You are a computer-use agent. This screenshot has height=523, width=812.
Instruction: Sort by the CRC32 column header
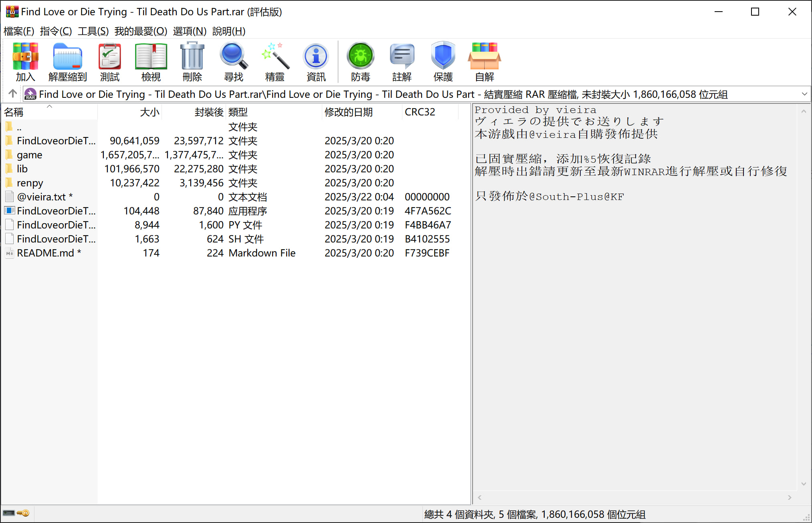[x=420, y=112]
